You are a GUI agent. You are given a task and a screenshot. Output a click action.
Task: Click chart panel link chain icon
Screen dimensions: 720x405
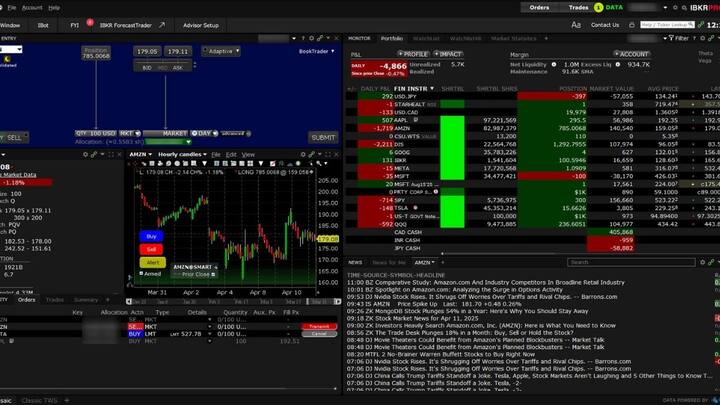coord(312,155)
